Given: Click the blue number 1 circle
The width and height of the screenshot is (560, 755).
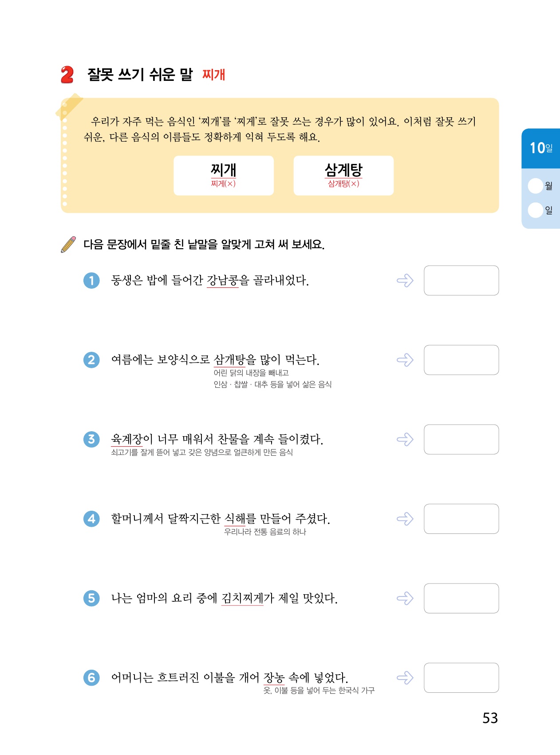Looking at the screenshot, I should pyautogui.click(x=91, y=280).
